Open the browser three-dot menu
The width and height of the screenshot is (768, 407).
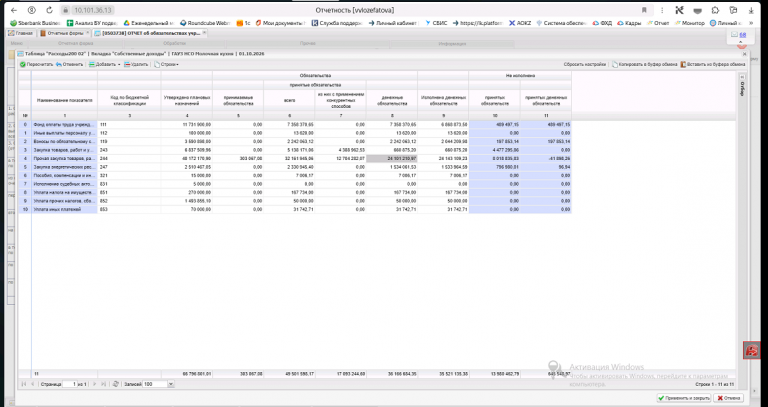(662, 10)
